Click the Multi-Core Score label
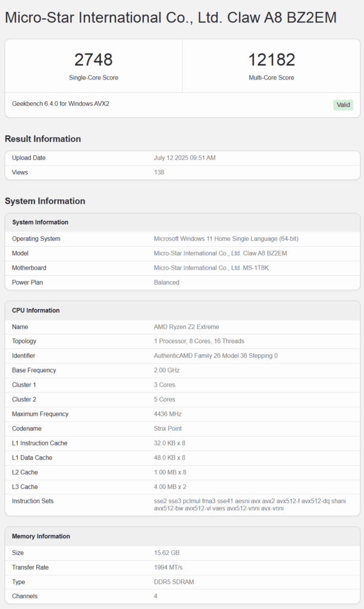Viewport: 364px width, 609px height. (x=271, y=78)
